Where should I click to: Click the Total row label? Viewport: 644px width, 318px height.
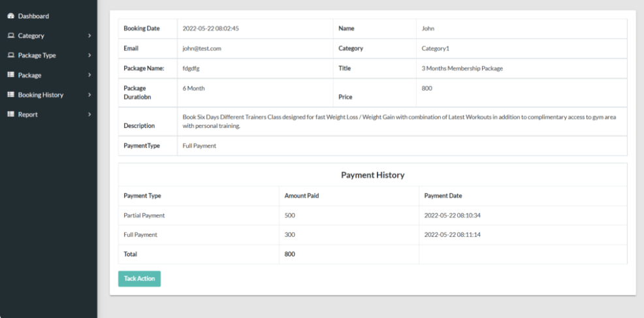(x=130, y=254)
